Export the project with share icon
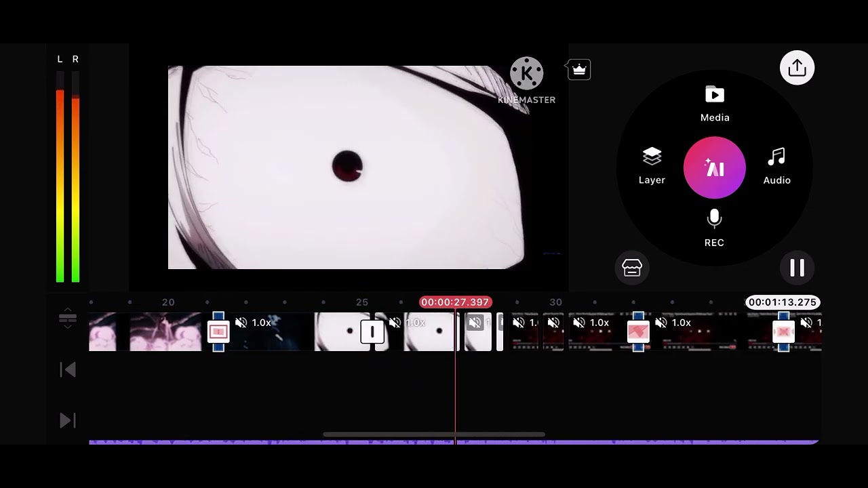 797,68
